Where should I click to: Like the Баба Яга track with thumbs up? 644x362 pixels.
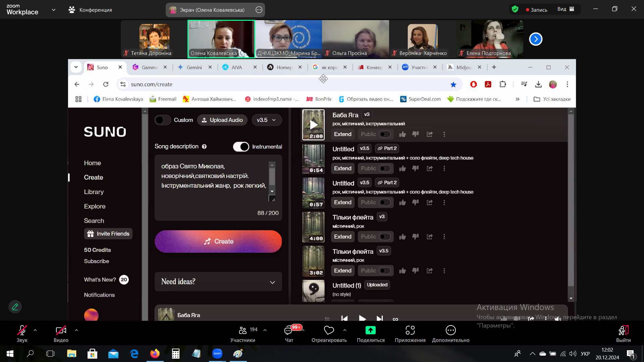pyautogui.click(x=402, y=134)
